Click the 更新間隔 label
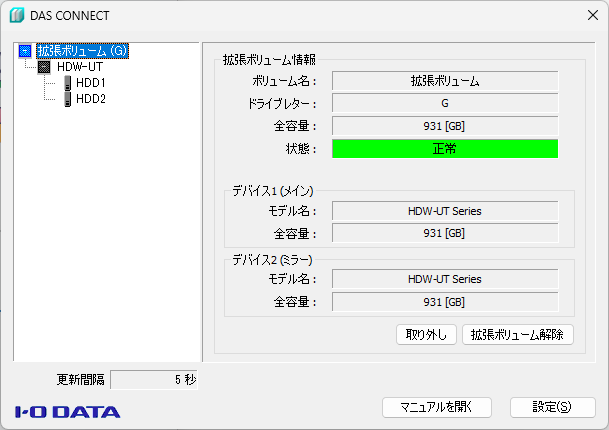This screenshot has height=430, width=609. (81, 380)
